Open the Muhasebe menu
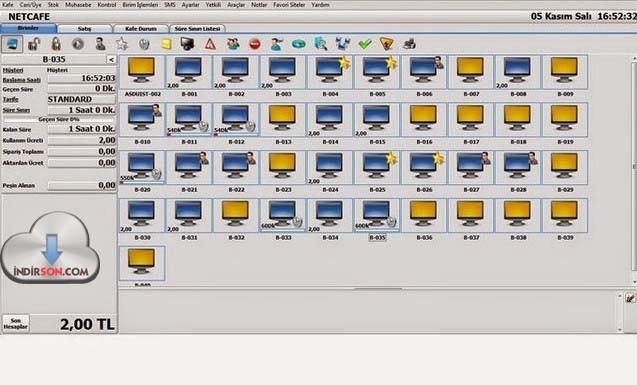 click(78, 5)
